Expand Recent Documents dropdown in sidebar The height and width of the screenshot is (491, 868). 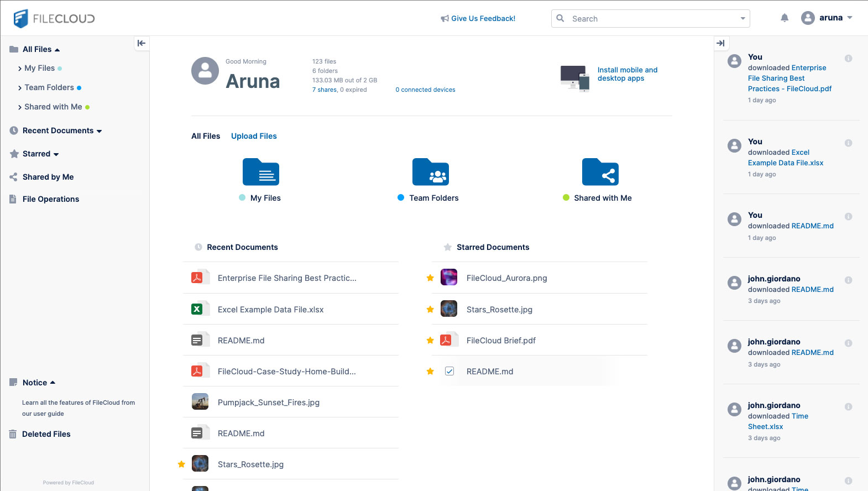click(x=100, y=131)
